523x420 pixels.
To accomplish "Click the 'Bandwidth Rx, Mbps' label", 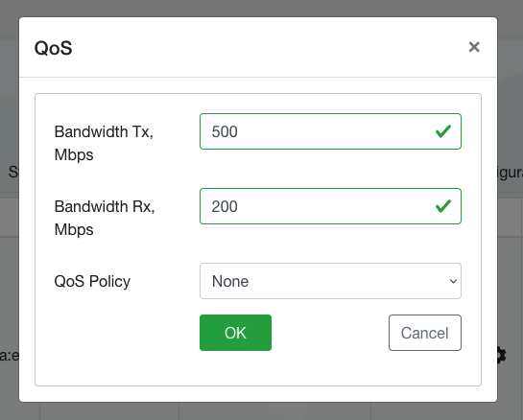I will (x=105, y=218).
